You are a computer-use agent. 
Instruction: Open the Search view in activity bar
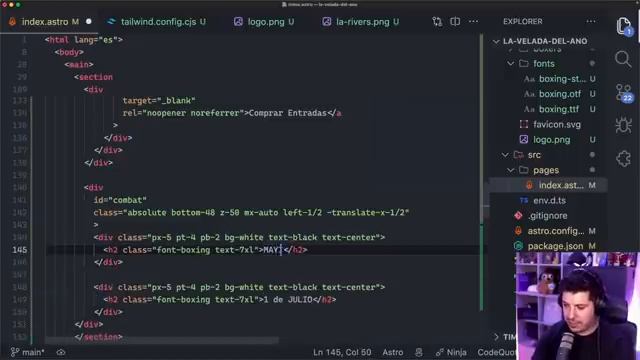click(x=623, y=60)
